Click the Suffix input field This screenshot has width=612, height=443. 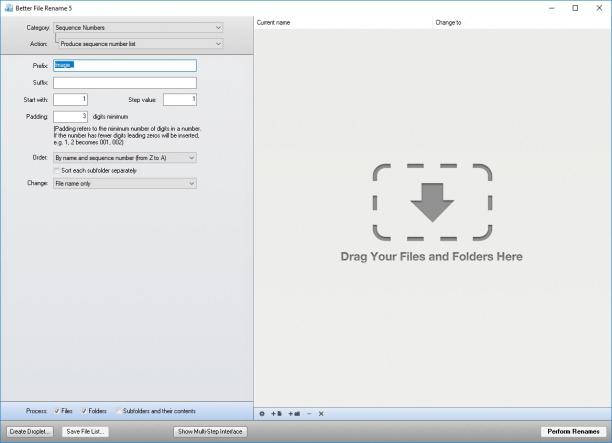[125, 83]
